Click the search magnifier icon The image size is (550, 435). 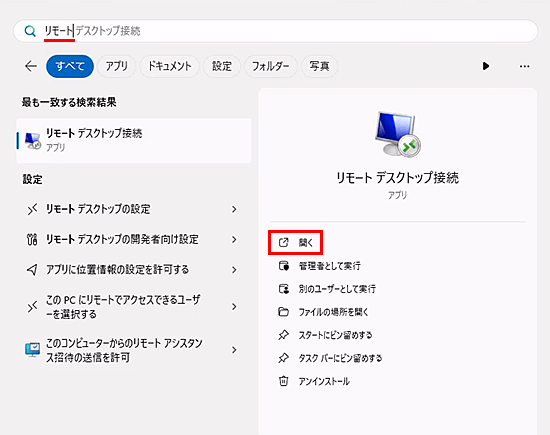click(30, 31)
